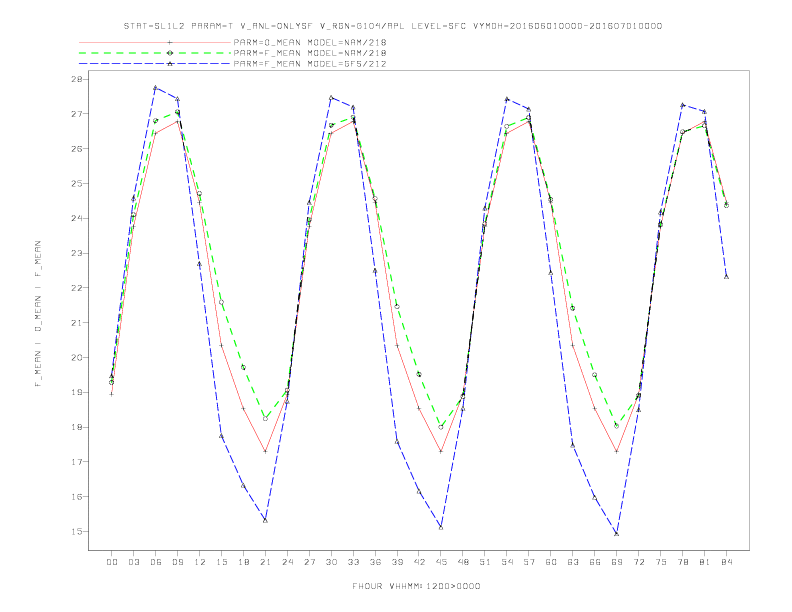
Task: Click x-axis tick label 72
Action: pyautogui.click(x=639, y=562)
